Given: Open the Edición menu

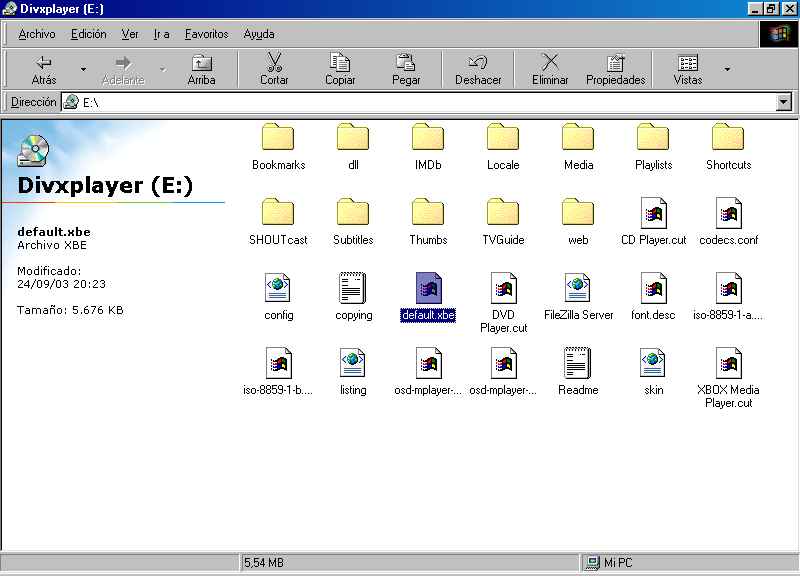Looking at the screenshot, I should point(89,34).
